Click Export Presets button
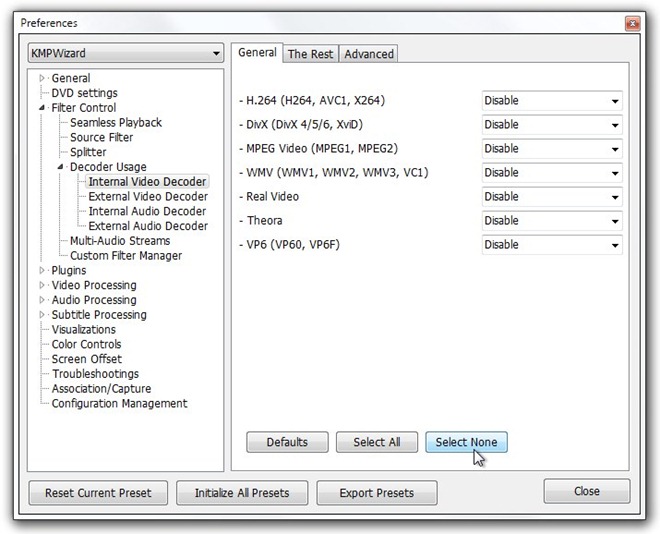Image resolution: width=660 pixels, height=534 pixels. [x=376, y=493]
